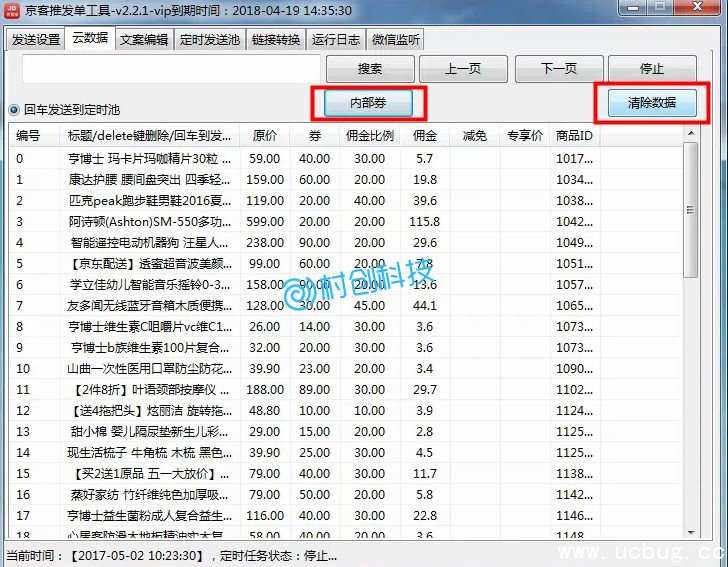
Task: Select row 【送4拖把头】炫丽洁
Action: coord(346,411)
